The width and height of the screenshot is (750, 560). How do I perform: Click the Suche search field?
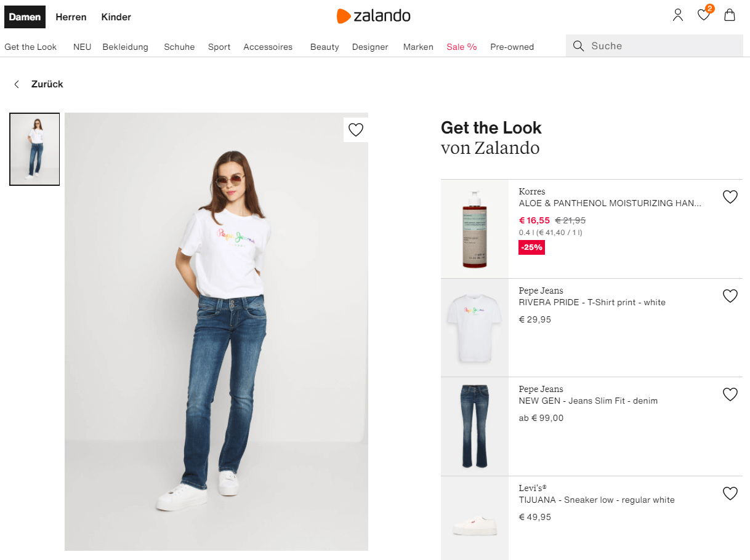(655, 46)
